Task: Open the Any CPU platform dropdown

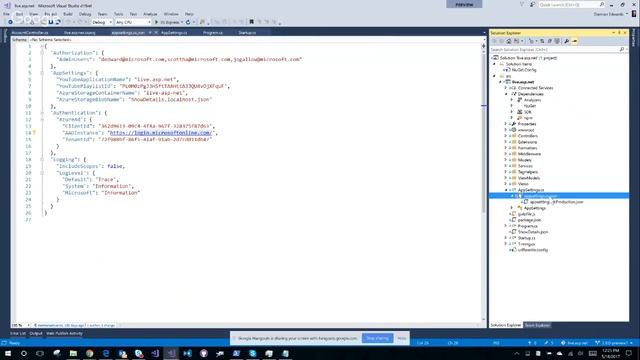Action: [x=133, y=22]
